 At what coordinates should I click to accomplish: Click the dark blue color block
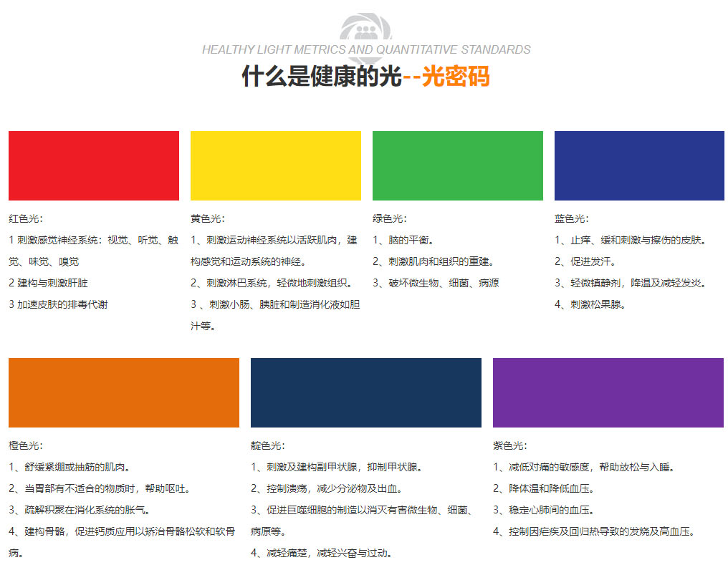pyautogui.click(x=638, y=165)
